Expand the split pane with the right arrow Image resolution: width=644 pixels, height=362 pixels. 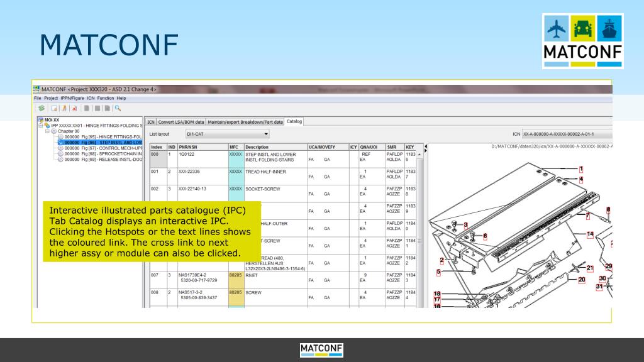[426, 151]
